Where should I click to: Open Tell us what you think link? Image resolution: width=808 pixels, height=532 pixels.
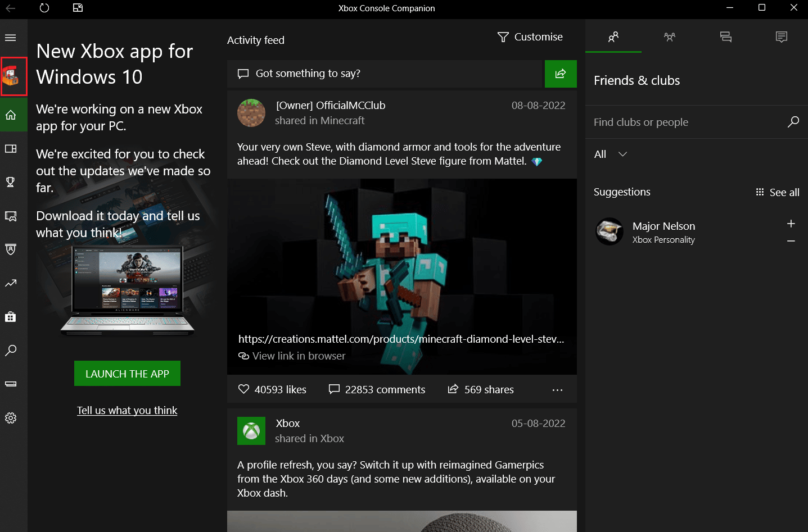coord(127,411)
